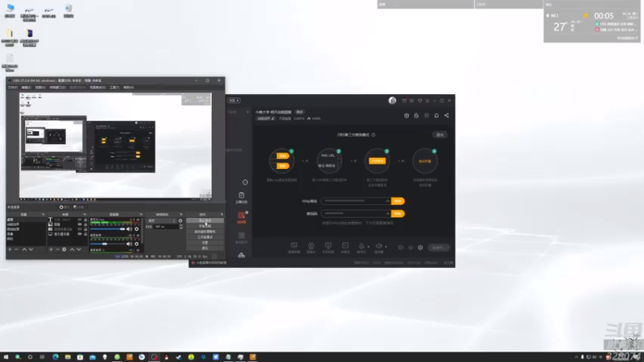Screen dimensions: 644x362
Task: Select red highlighted icon in streaming app left sidebar
Action: click(x=242, y=216)
